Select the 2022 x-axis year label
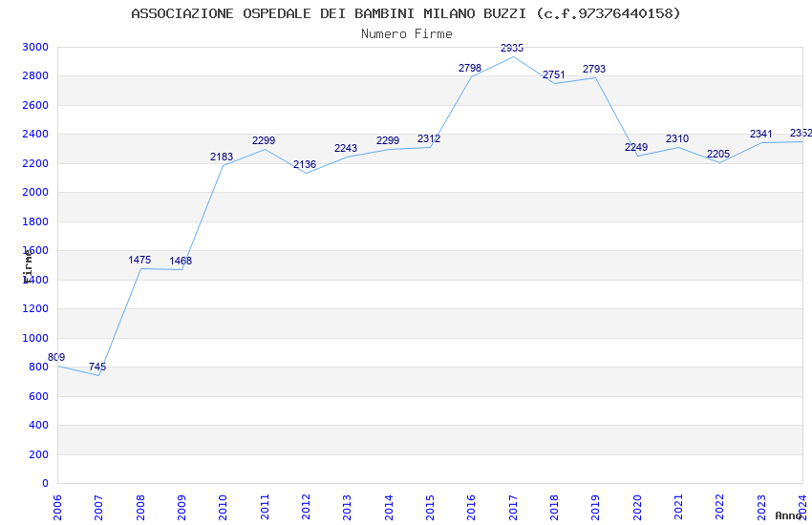812x525 pixels. [x=720, y=508]
